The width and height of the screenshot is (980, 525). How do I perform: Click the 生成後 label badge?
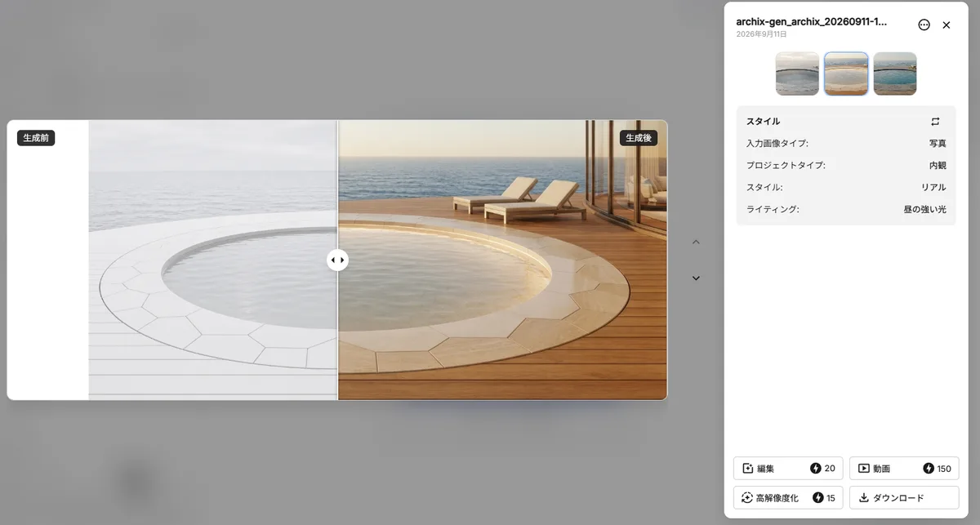pyautogui.click(x=639, y=138)
